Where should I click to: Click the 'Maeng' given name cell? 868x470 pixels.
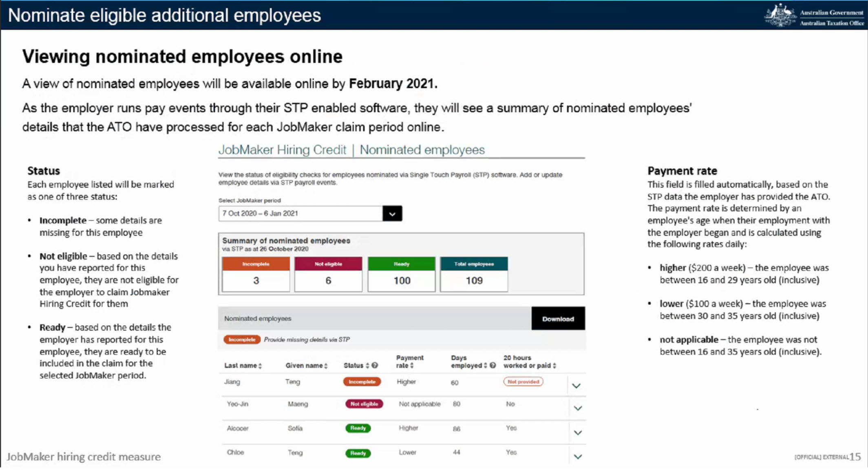pyautogui.click(x=298, y=404)
